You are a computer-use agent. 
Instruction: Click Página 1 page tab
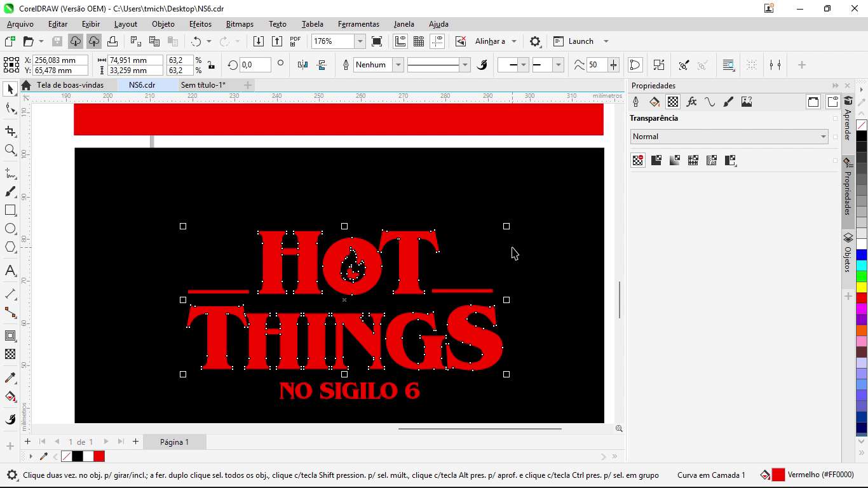pyautogui.click(x=174, y=442)
